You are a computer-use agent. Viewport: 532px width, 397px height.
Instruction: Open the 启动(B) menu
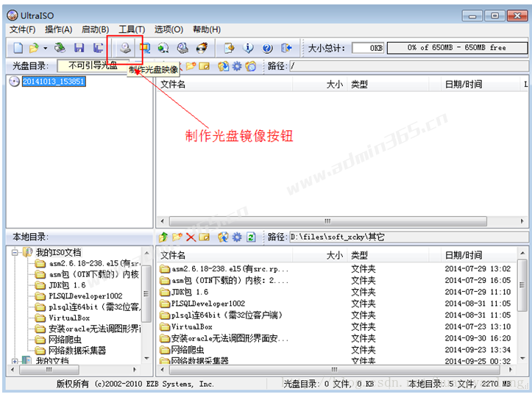click(x=96, y=29)
